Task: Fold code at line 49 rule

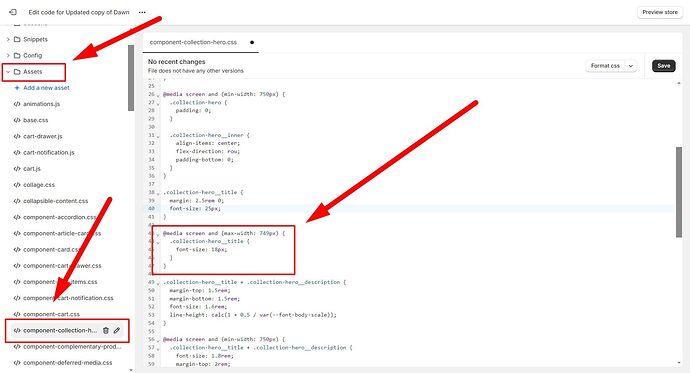Action: coord(158,283)
